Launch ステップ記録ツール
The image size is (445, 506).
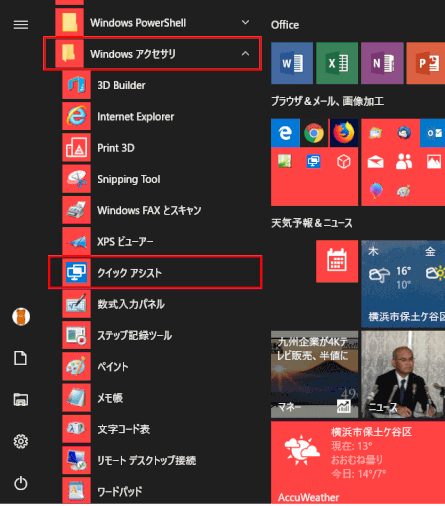162,335
